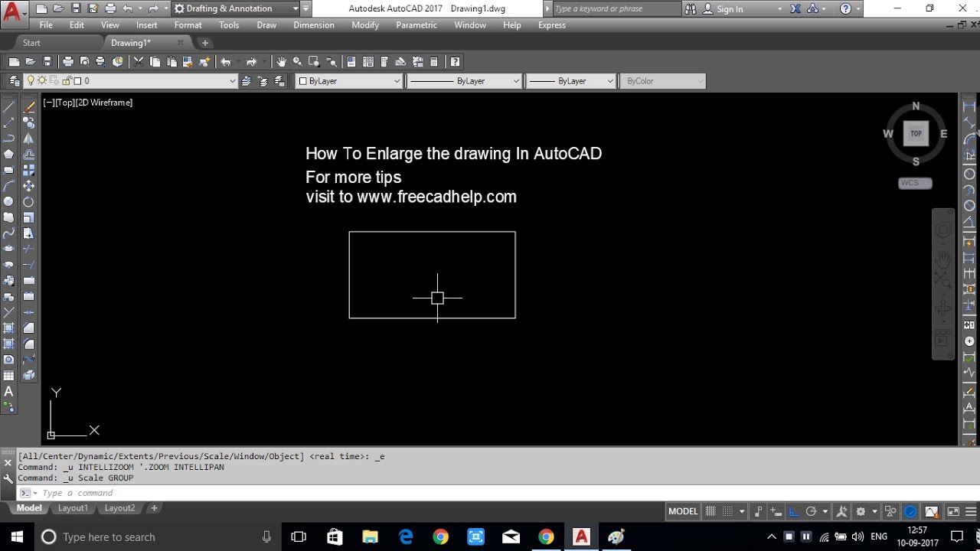Select the Circle tool in the Draw toolbar
Screen dimensions: 980x551
pyautogui.click(x=8, y=201)
